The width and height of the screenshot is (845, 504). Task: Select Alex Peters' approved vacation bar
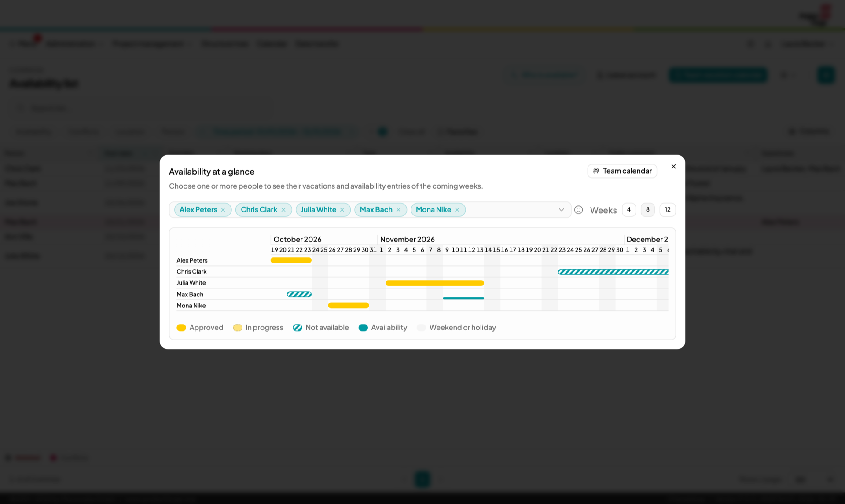pos(291,260)
